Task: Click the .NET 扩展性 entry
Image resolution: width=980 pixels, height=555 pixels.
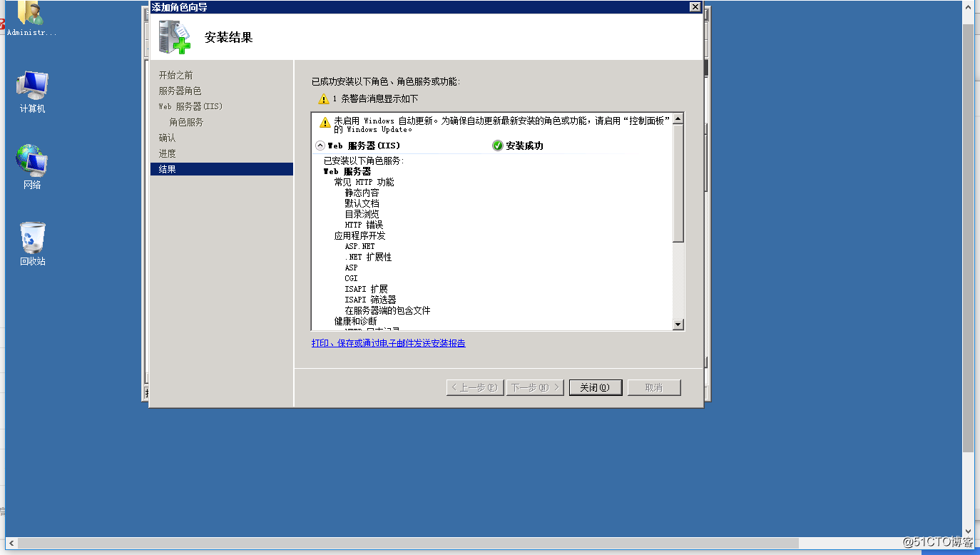Action: (368, 257)
